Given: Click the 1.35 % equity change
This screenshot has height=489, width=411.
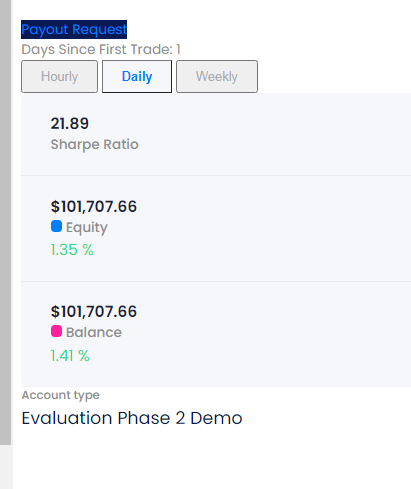Looking at the screenshot, I should click(72, 250).
